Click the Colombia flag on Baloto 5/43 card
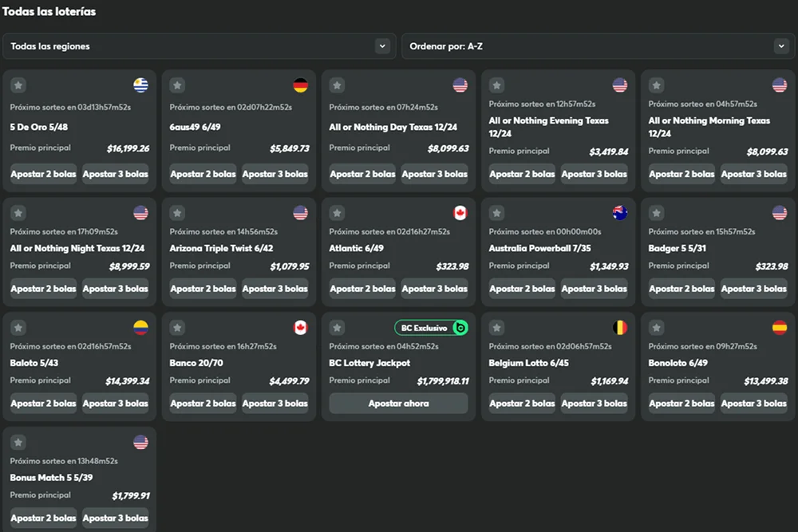 click(x=141, y=328)
